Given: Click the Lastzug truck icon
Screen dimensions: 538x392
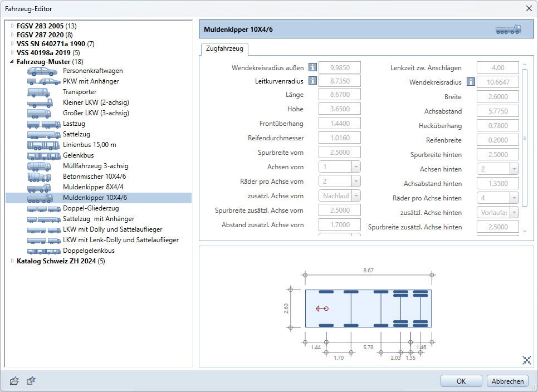Looking at the screenshot, I should pyautogui.click(x=43, y=124).
